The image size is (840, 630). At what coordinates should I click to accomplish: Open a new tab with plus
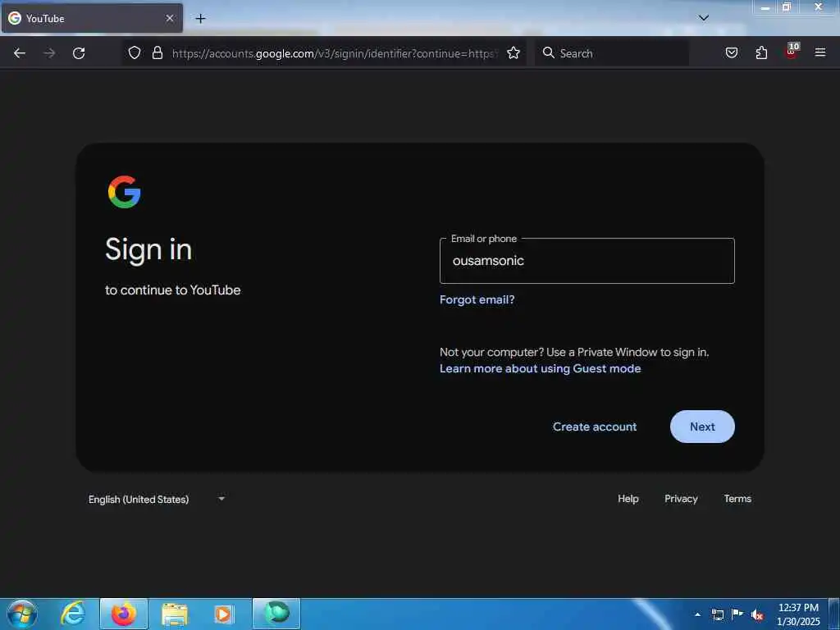pyautogui.click(x=200, y=19)
